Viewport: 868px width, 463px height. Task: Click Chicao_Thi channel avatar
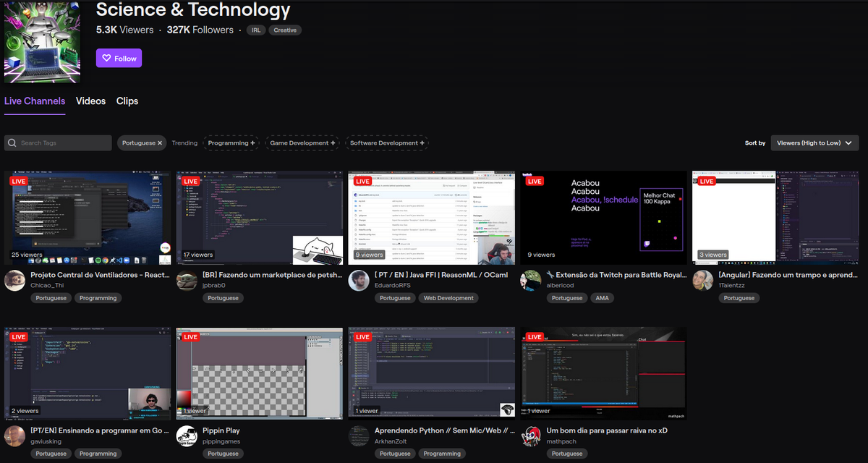pos(15,281)
